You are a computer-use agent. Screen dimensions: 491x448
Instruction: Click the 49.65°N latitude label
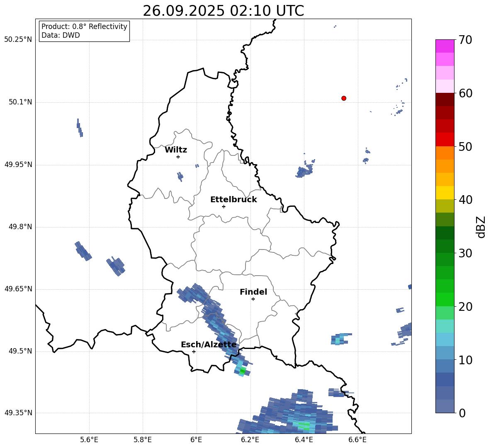point(18,288)
